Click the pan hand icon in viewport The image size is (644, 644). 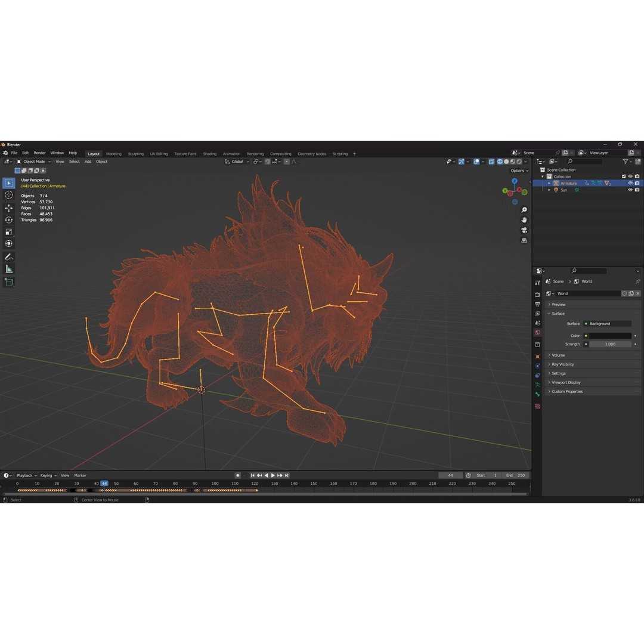pyautogui.click(x=524, y=220)
